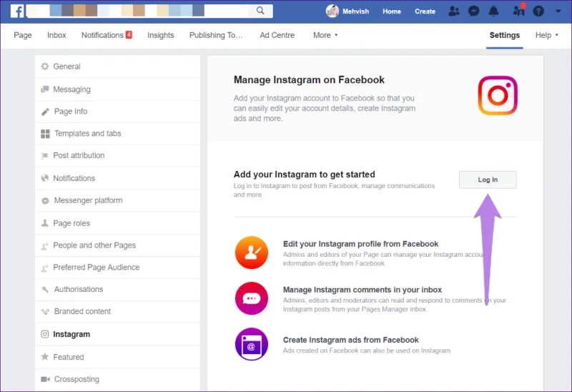The width and height of the screenshot is (572, 392).
Task: Open the Notifications tab with badge
Action: coord(107,35)
